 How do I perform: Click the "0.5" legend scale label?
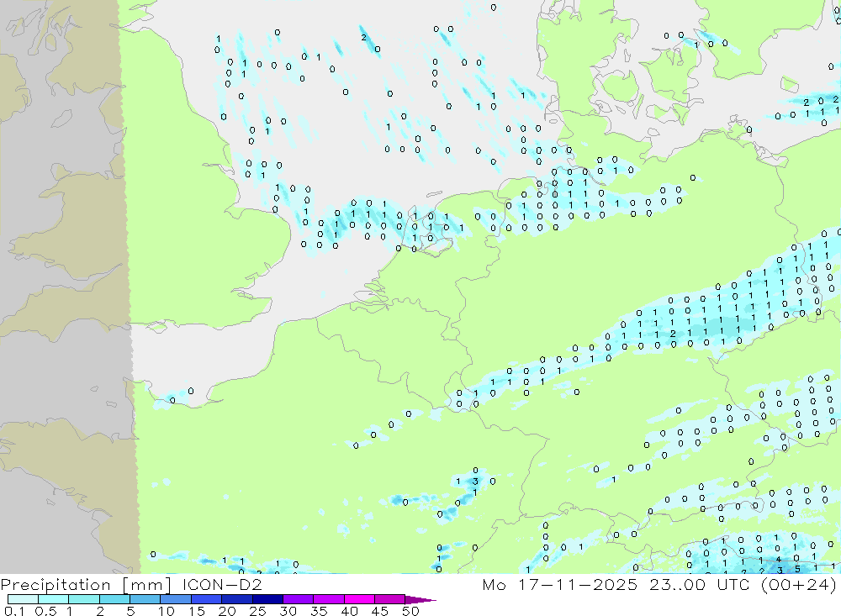coord(45,611)
